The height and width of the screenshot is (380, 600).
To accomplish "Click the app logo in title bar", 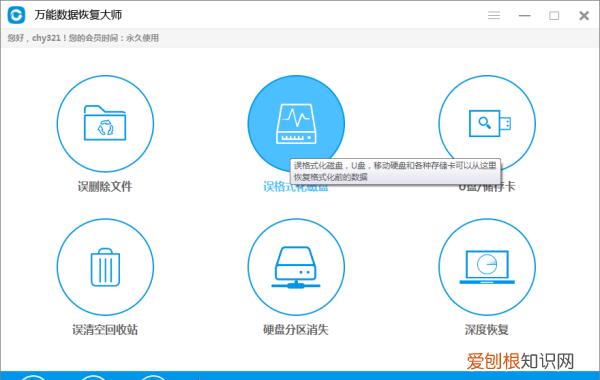I will tap(16, 15).
